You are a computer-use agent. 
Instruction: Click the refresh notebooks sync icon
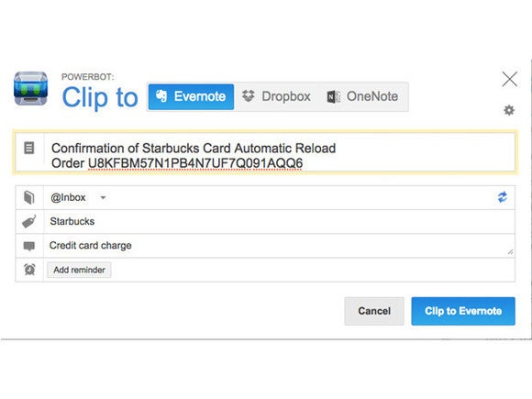[503, 197]
